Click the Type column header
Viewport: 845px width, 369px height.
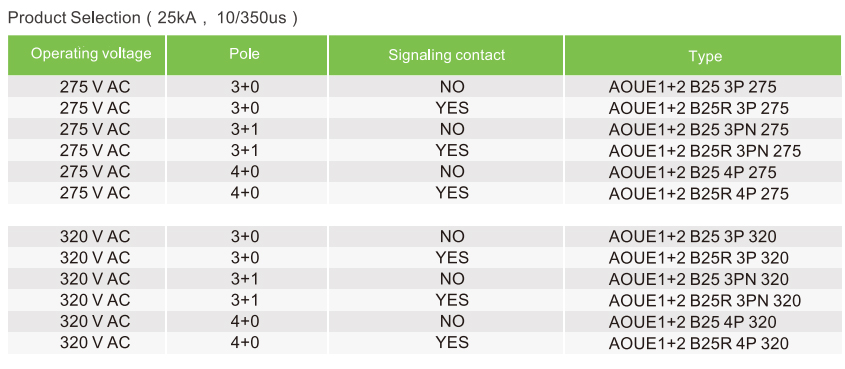pos(705,57)
